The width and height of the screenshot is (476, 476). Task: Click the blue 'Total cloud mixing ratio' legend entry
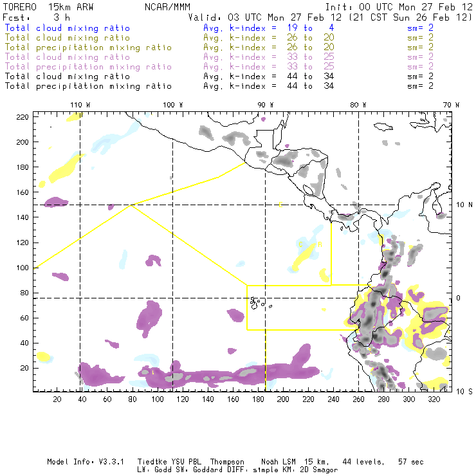click(x=67, y=28)
